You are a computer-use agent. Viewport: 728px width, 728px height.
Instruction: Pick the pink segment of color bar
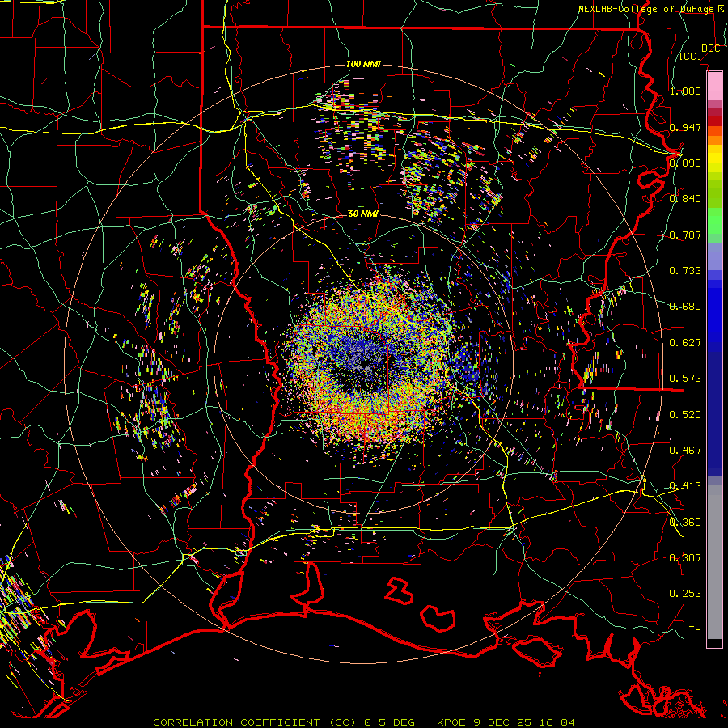tap(714, 86)
